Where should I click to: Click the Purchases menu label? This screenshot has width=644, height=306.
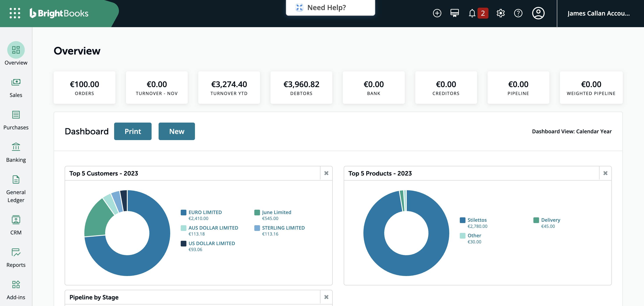pos(16,128)
